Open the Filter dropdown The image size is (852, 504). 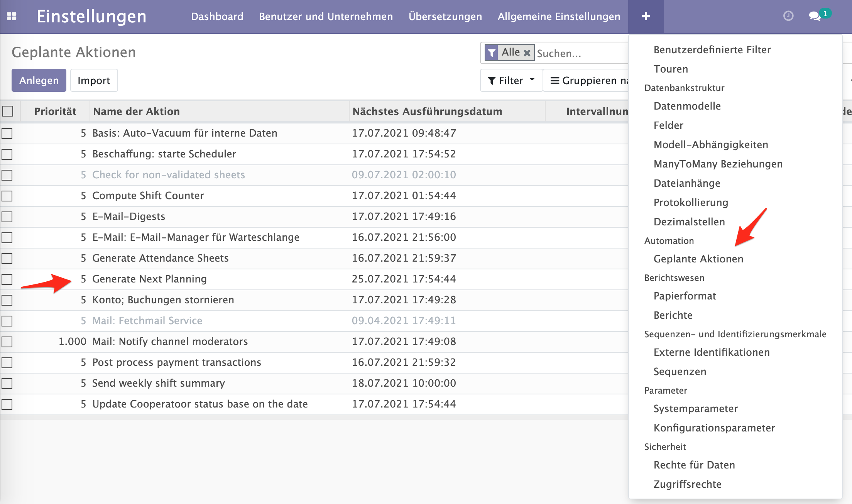pyautogui.click(x=511, y=80)
